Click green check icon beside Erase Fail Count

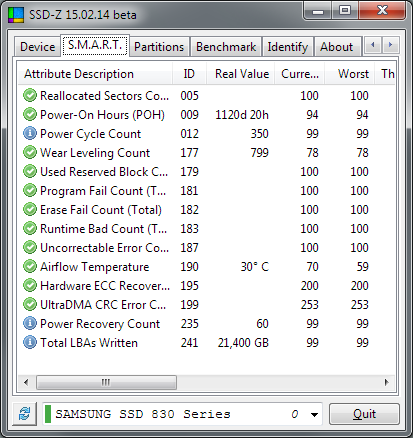pos(30,209)
